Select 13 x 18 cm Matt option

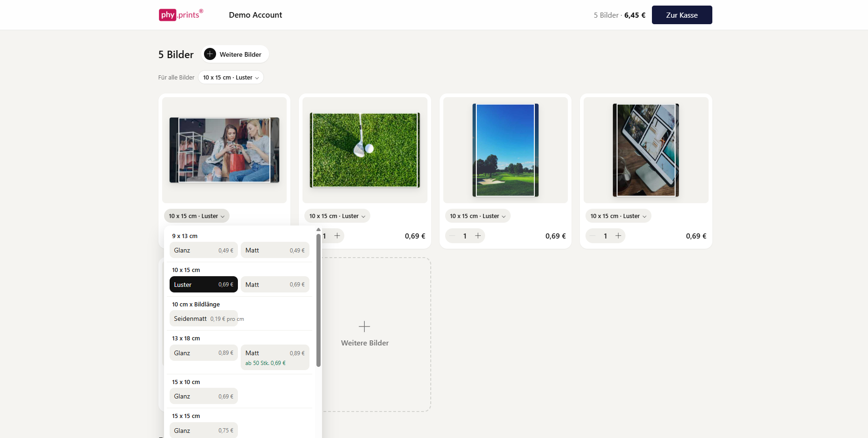tap(275, 357)
